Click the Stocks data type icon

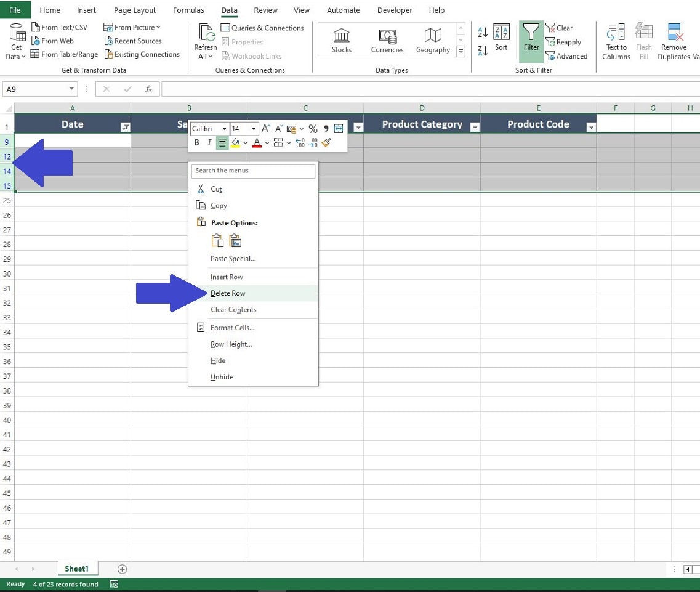pyautogui.click(x=341, y=37)
